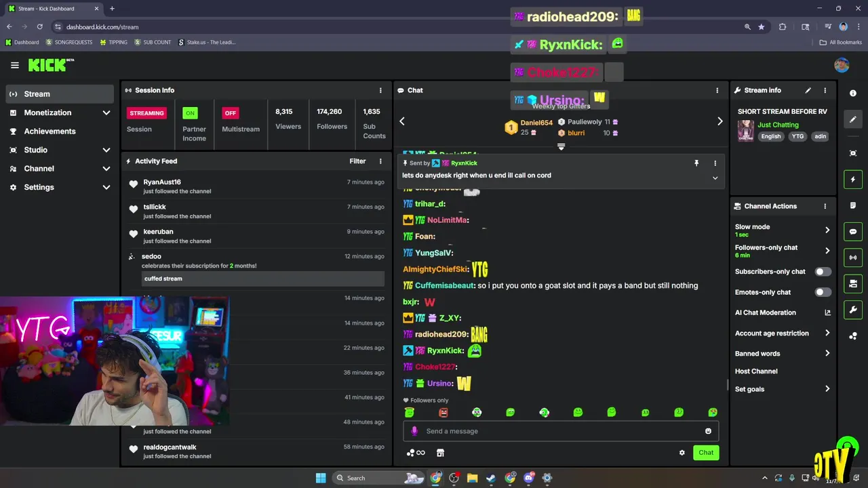Click the info icon in the right sidebar
This screenshot has height=488, width=868.
click(x=853, y=93)
